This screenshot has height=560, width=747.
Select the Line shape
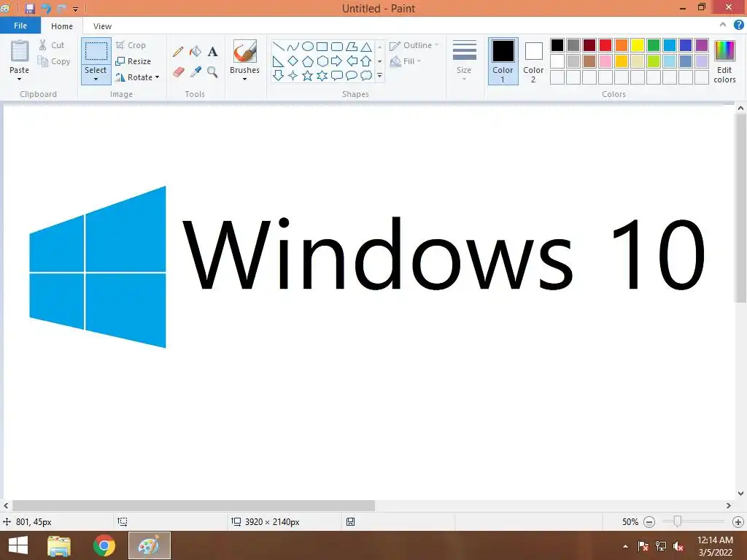[x=278, y=46]
